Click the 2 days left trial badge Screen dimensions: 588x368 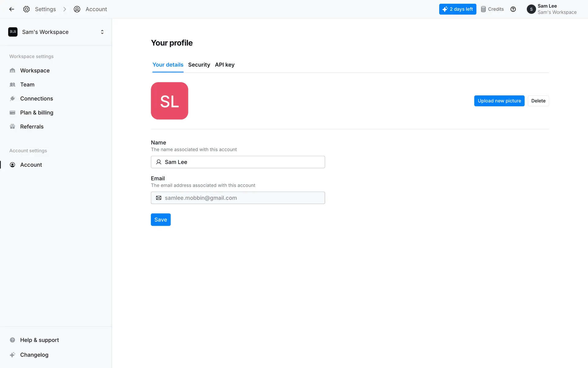click(458, 9)
